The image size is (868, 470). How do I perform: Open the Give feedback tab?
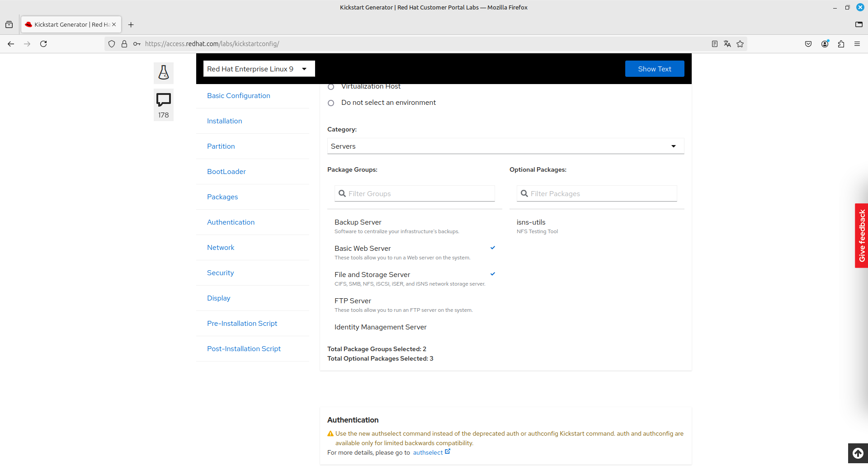[862, 235]
